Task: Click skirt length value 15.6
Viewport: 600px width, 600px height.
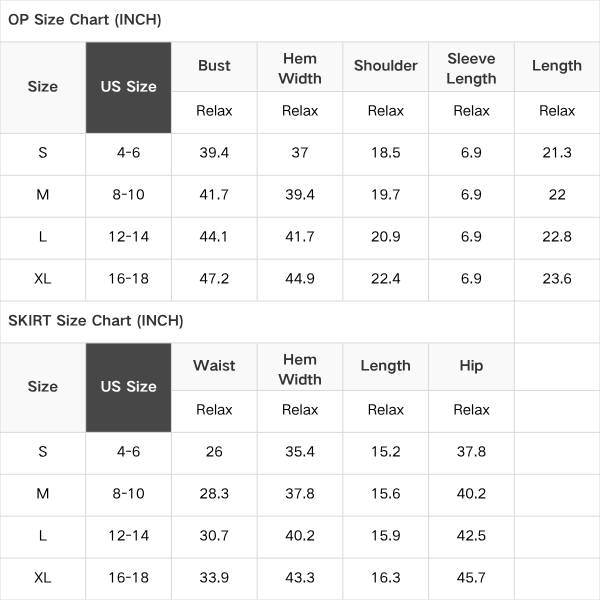Action: coord(386,494)
